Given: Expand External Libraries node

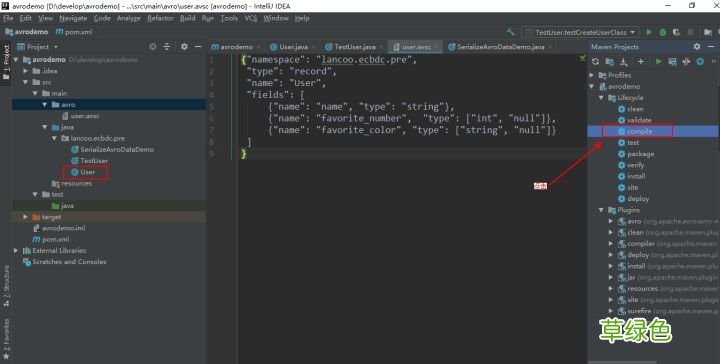Looking at the screenshot, I should (16, 251).
